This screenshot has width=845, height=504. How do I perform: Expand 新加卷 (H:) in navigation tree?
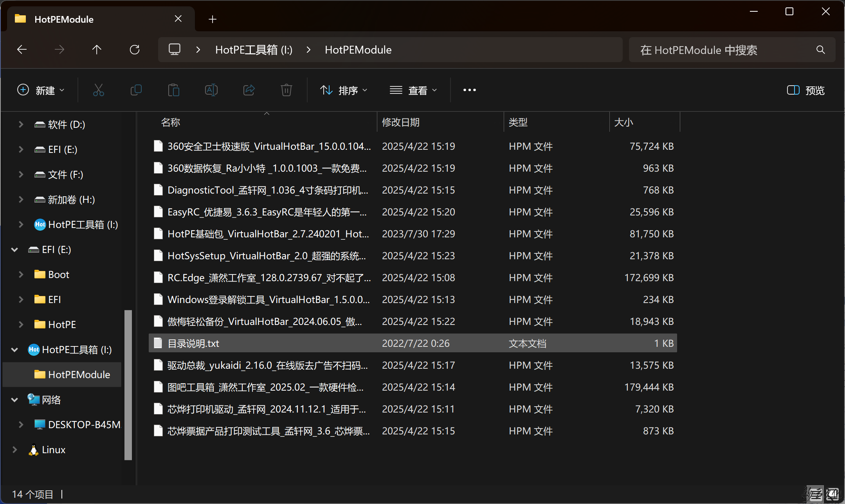(x=21, y=199)
